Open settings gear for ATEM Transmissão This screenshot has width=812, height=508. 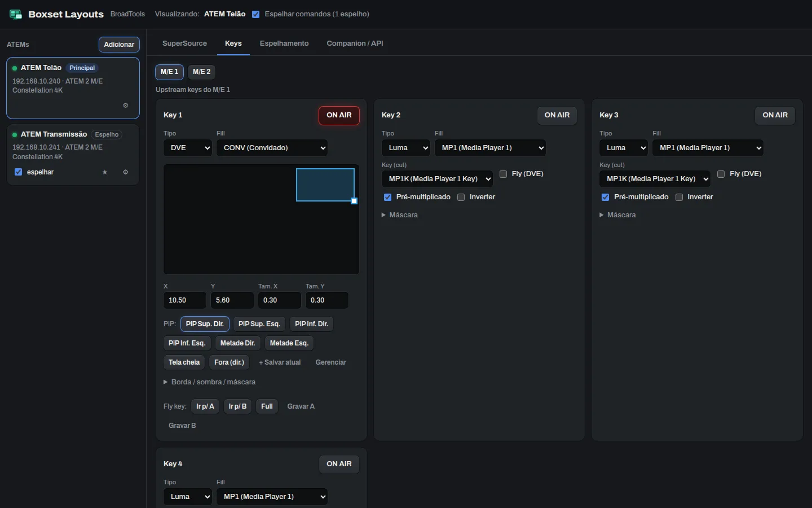(x=125, y=172)
